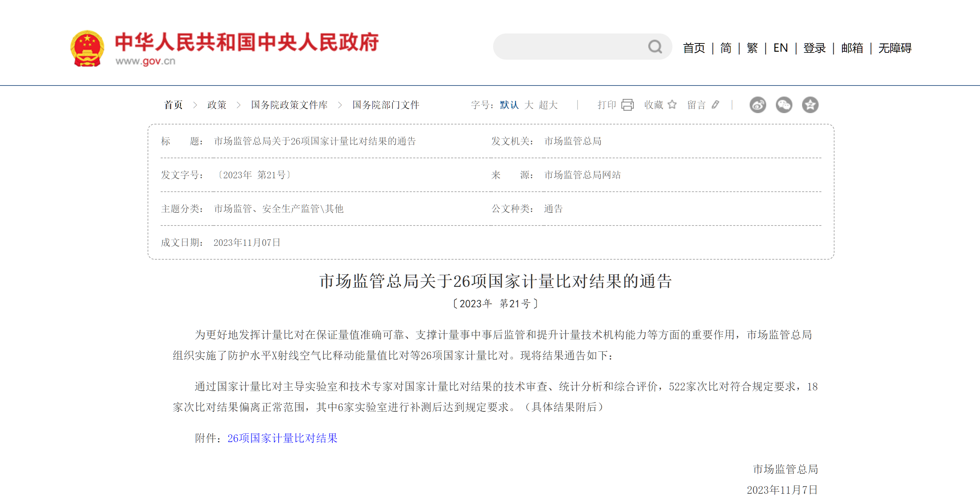Viewport: 980px width, 501px height.
Task: Share to Weibo via round icon
Action: click(758, 104)
